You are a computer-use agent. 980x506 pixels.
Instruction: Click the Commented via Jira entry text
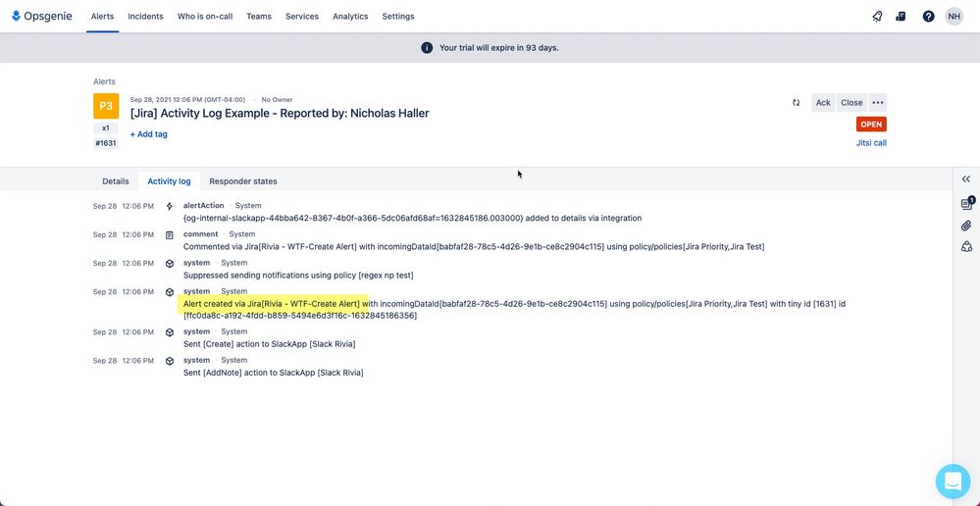pos(474,247)
